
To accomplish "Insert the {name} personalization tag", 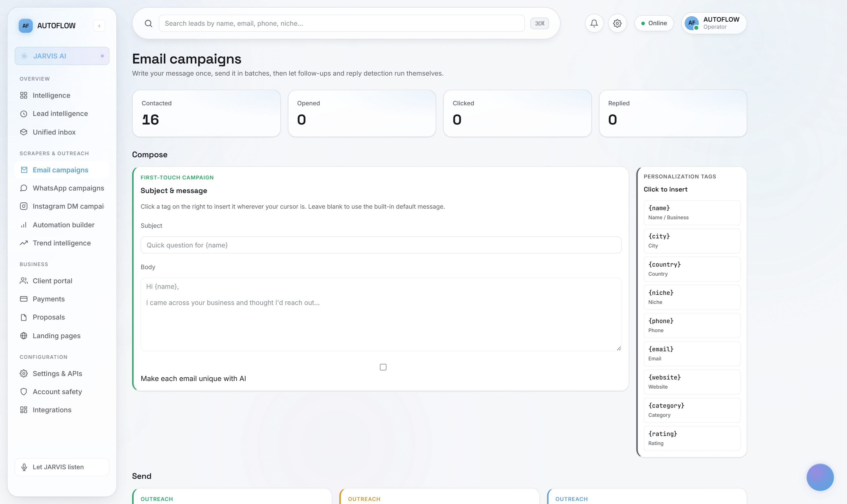I will [x=692, y=213].
